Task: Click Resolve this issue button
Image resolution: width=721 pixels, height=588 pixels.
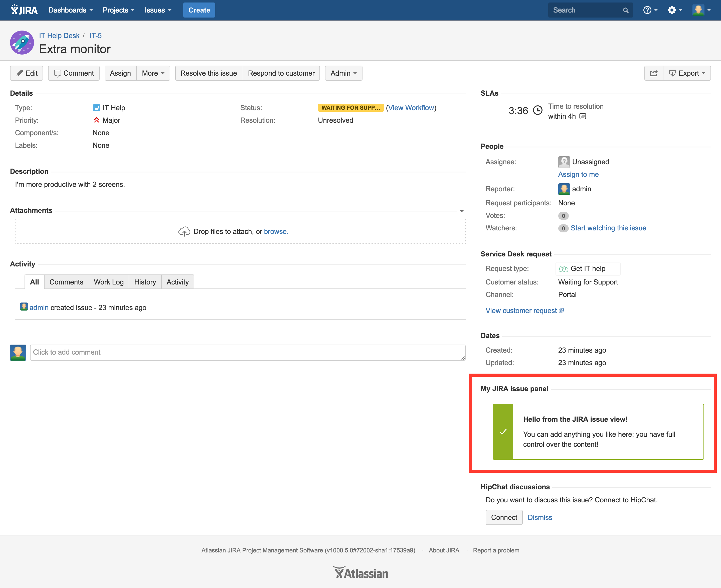Action: pos(209,73)
